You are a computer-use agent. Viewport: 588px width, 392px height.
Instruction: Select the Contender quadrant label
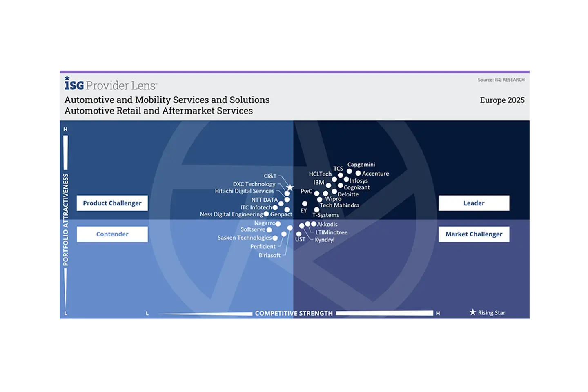(112, 234)
